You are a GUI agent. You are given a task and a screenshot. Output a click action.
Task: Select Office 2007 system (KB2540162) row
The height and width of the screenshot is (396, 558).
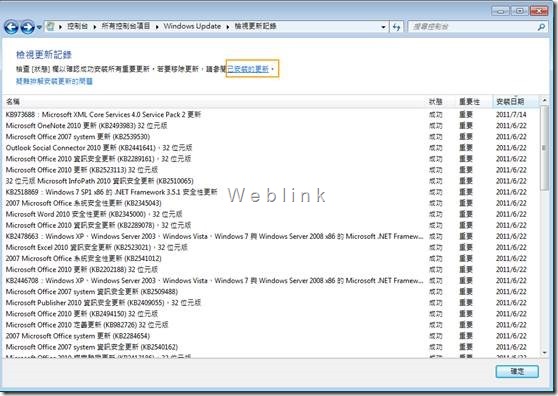click(x=270, y=347)
